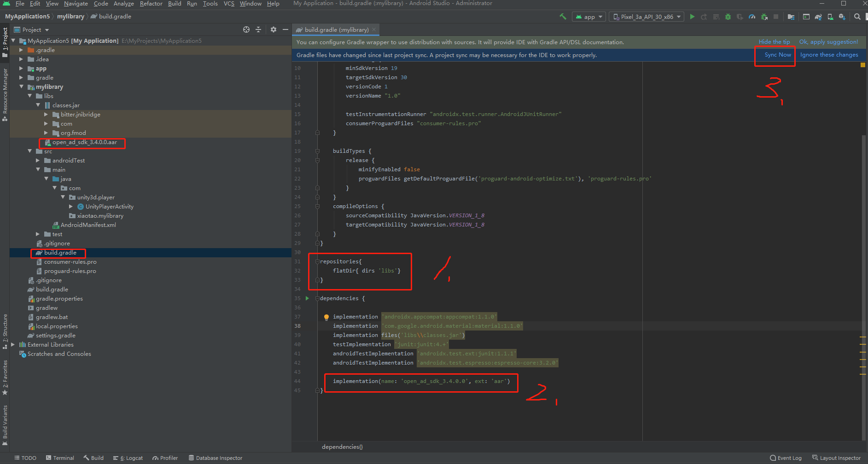
Task: Open the 6: Logcat tool window
Action: (x=128, y=458)
